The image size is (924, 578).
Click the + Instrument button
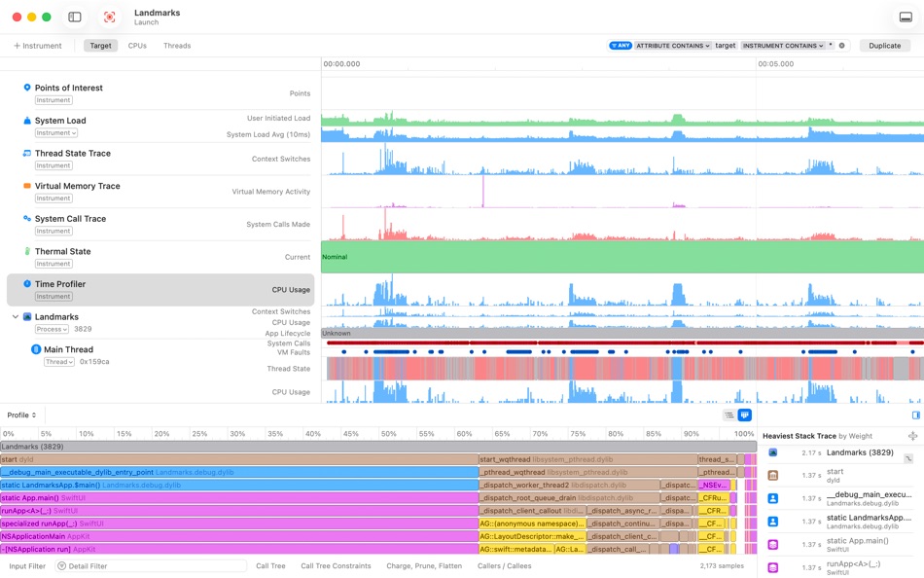pyautogui.click(x=38, y=46)
